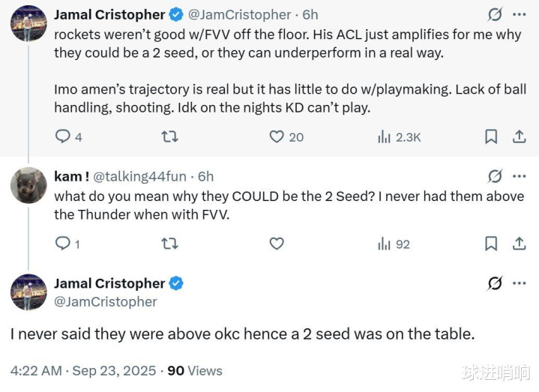
Task: Share Jamal's first tweet
Action: (519, 136)
